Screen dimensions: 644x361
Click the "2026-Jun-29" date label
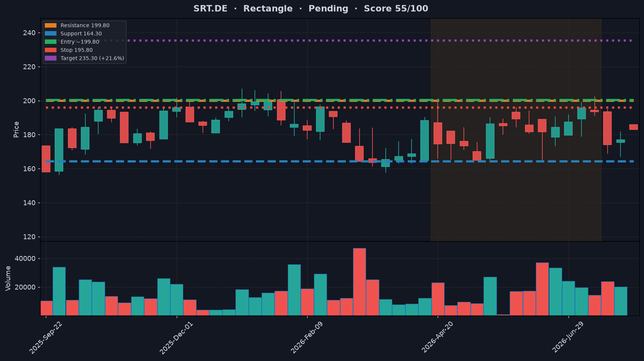click(568, 338)
